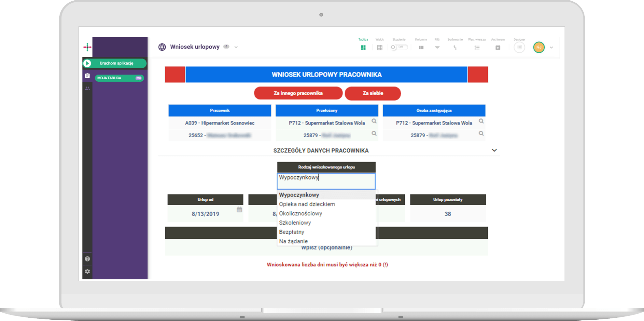Open the Widok grid view icon

tap(380, 47)
